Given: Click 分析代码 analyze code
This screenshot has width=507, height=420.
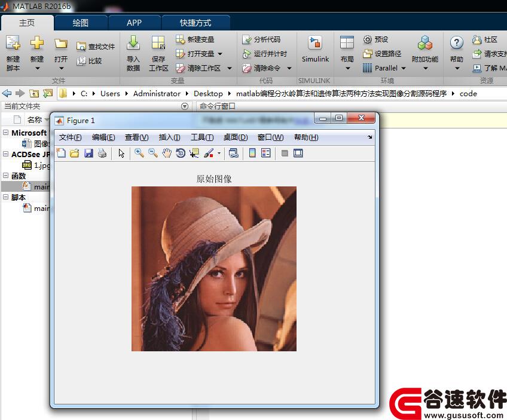Looking at the screenshot, I should 261,39.
